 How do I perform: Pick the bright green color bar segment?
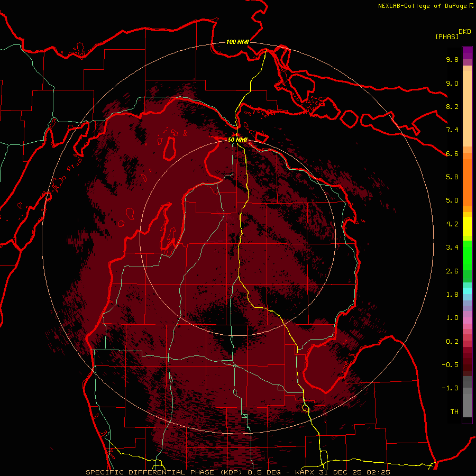(x=467, y=255)
